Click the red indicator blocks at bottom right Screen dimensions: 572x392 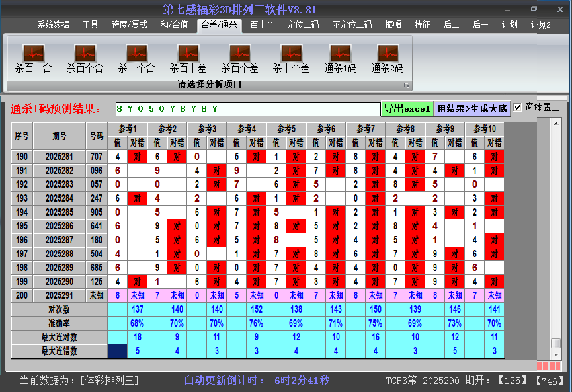pyautogui.click(x=548, y=366)
